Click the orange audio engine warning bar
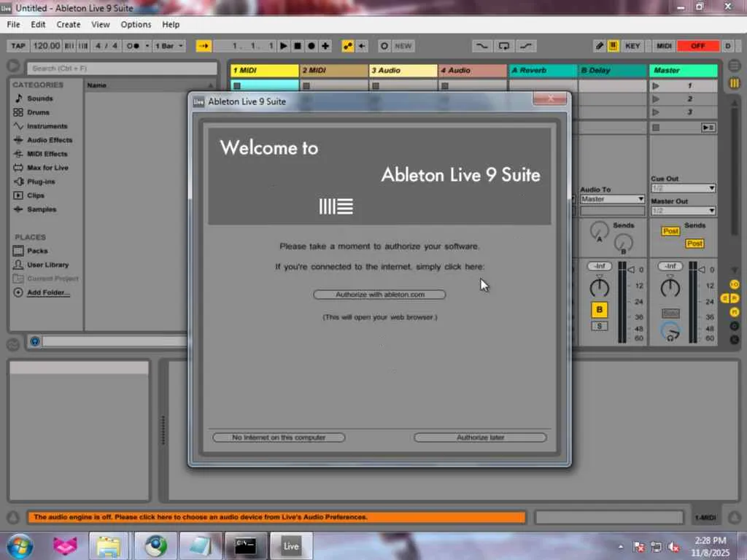Viewport: 747px width, 560px height. point(276,517)
